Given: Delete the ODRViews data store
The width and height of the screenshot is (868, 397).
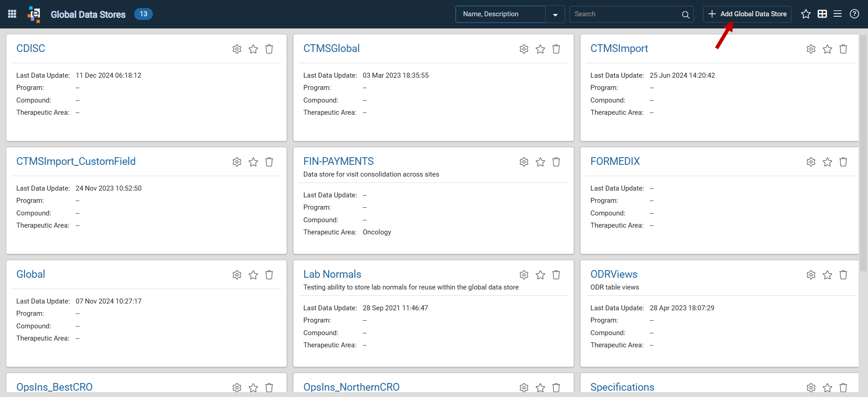Looking at the screenshot, I should click(843, 275).
